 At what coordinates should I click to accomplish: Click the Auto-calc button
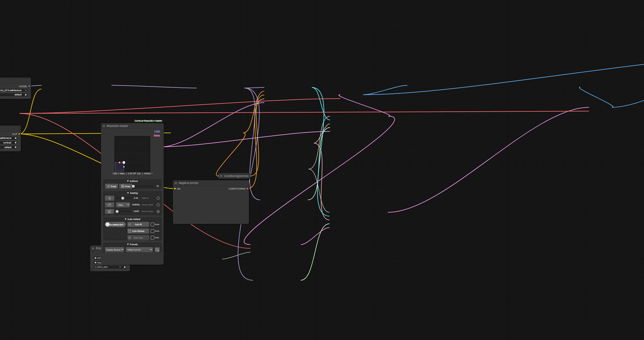tap(138, 238)
